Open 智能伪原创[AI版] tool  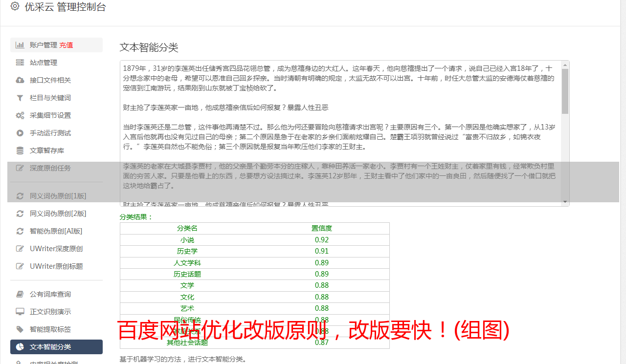(x=56, y=231)
